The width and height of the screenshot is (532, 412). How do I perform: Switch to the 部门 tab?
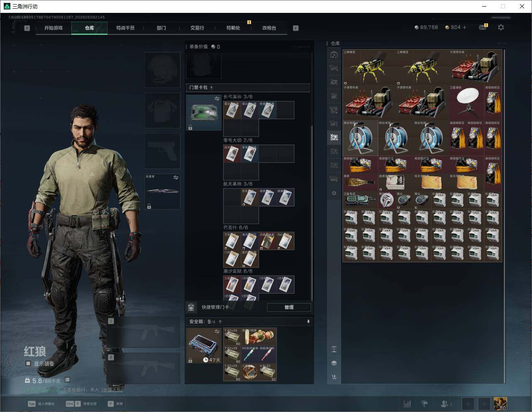[x=161, y=28]
